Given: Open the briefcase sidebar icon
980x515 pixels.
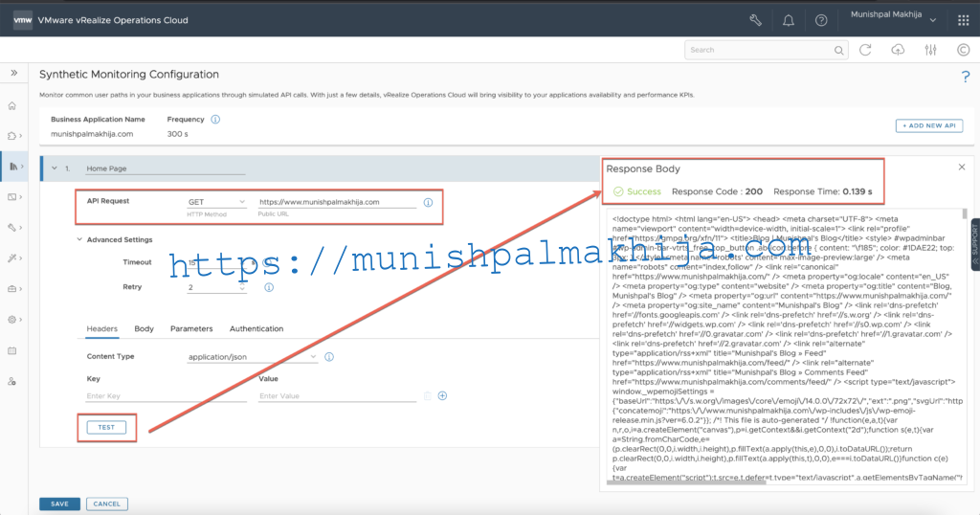Looking at the screenshot, I should [12, 289].
